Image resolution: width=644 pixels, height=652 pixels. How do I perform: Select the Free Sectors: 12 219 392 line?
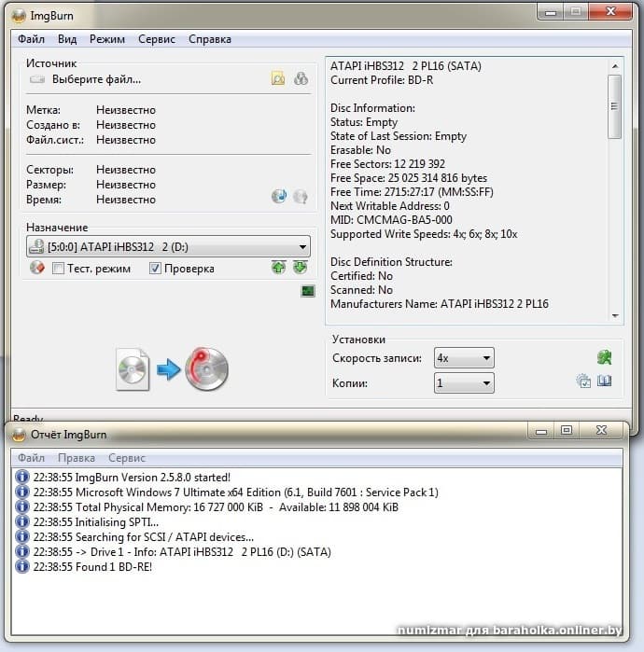click(x=387, y=164)
